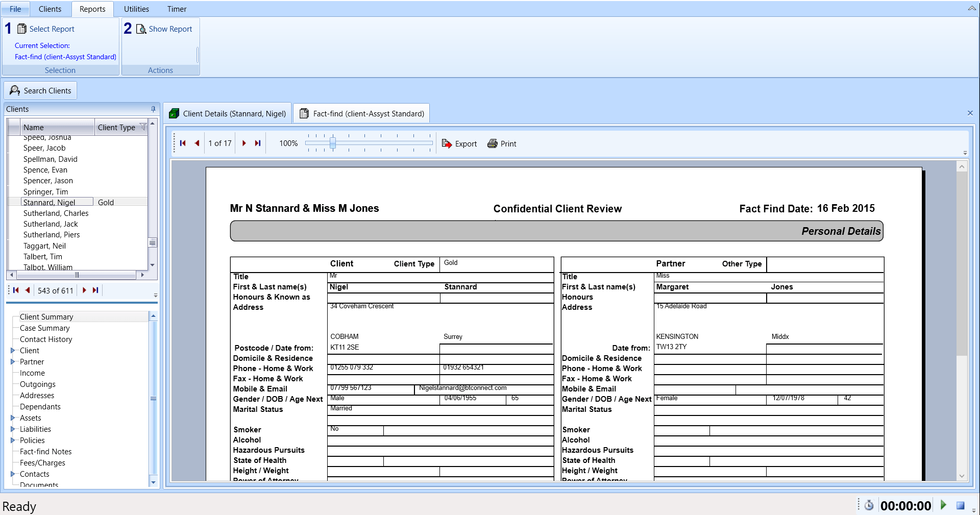Stop the timer

click(x=960, y=505)
